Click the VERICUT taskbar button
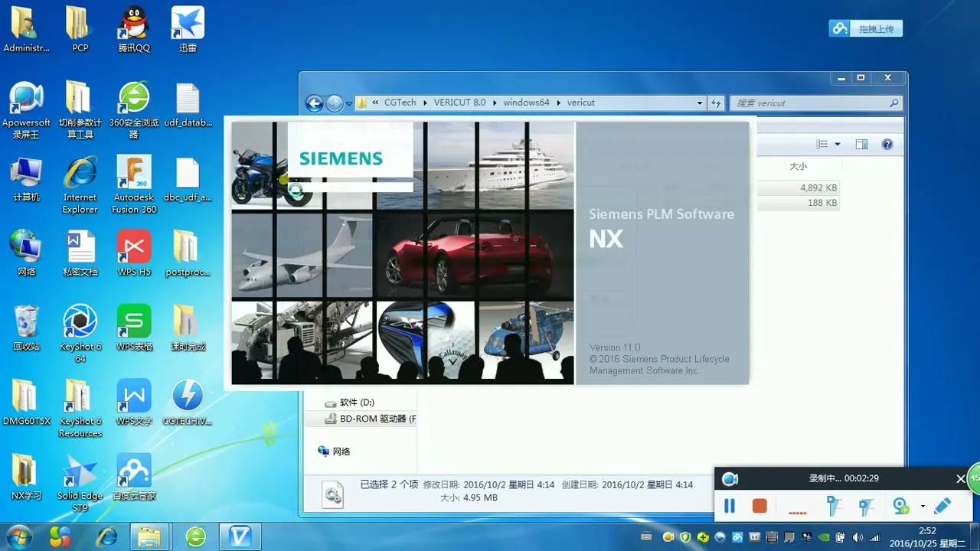 pos(240,536)
